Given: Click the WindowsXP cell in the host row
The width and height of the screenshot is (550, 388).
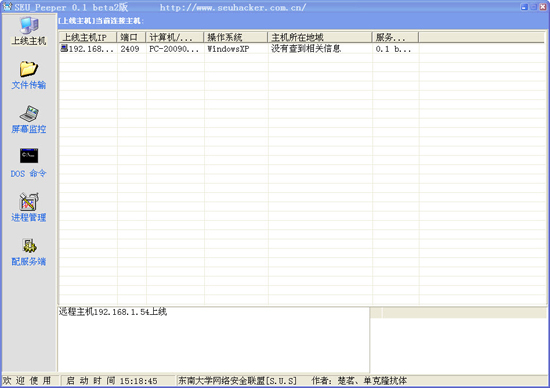Looking at the screenshot, I should [228, 49].
